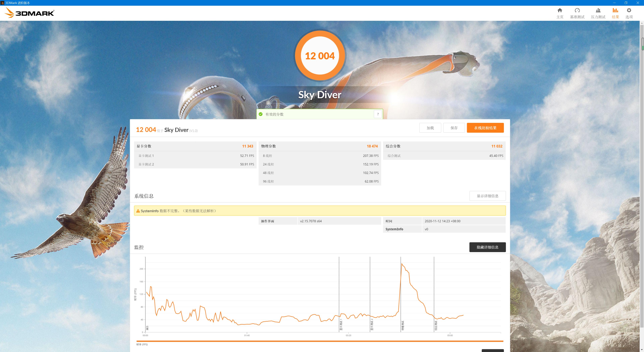Click the orange 帧率 (FPS) timeline bar
This screenshot has width=644, height=352.
pos(320,341)
